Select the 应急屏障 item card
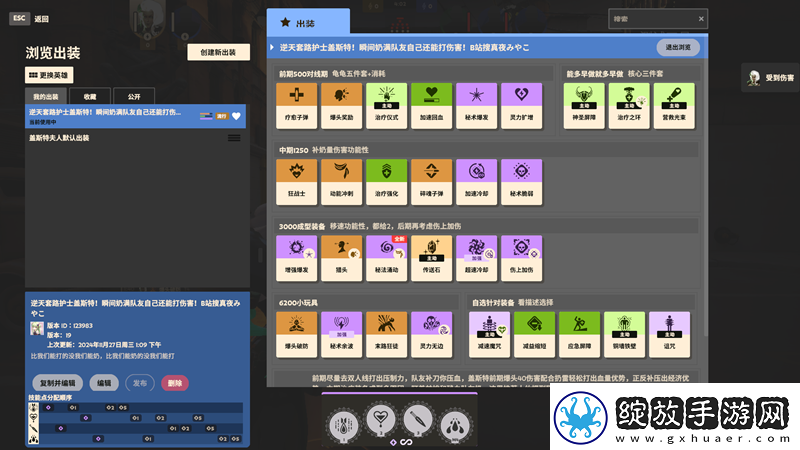Viewport: 800px width, 450px height. tap(579, 334)
